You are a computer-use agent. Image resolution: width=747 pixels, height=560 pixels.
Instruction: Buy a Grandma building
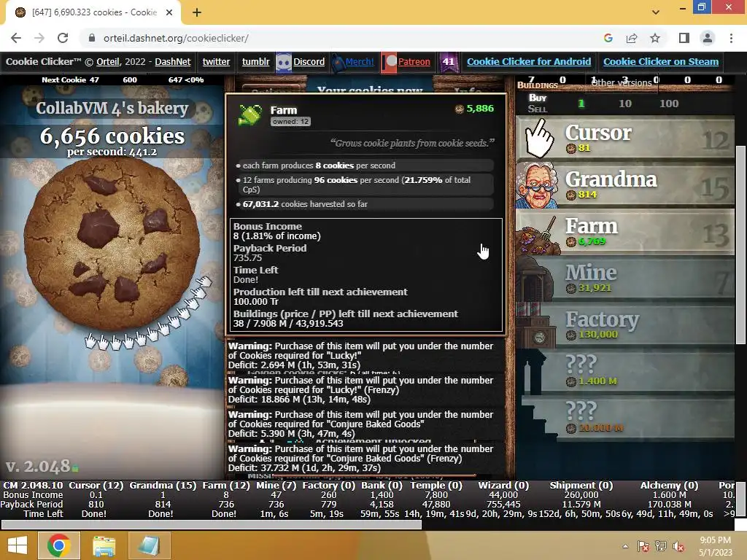(x=625, y=185)
